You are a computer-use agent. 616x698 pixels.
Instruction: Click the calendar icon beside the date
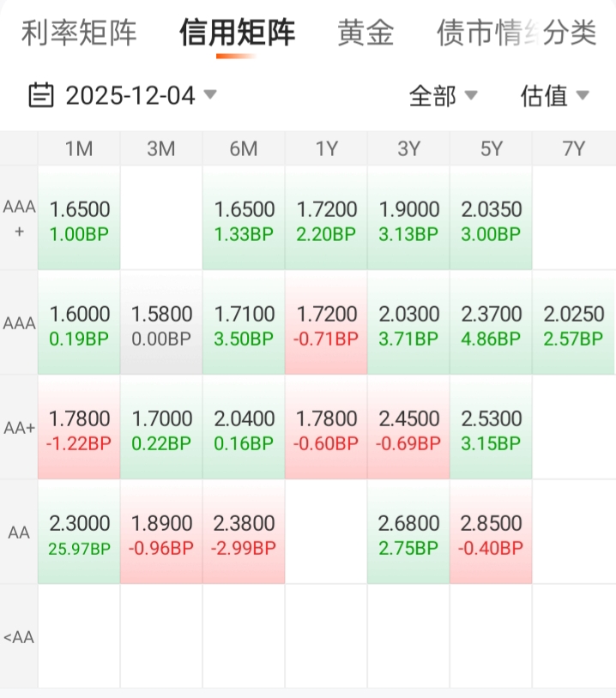click(40, 95)
